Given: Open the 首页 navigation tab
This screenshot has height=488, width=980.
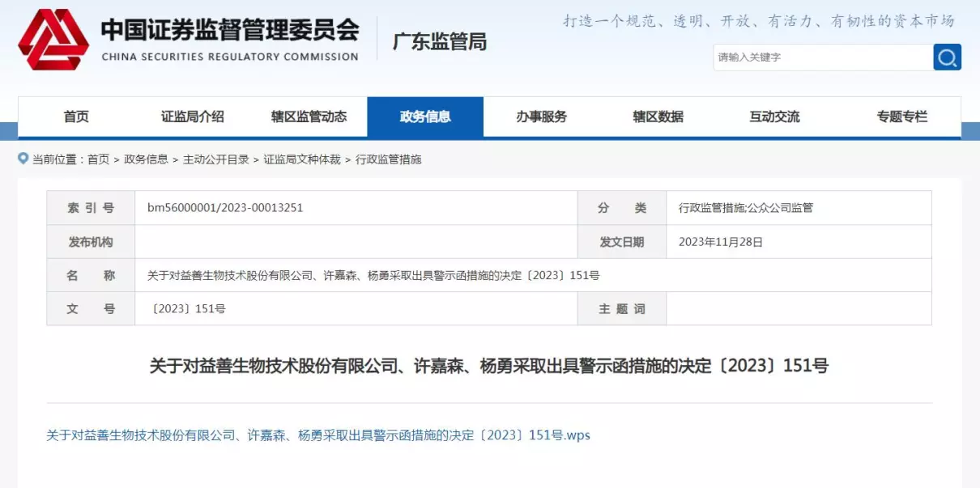Looking at the screenshot, I should (x=76, y=117).
